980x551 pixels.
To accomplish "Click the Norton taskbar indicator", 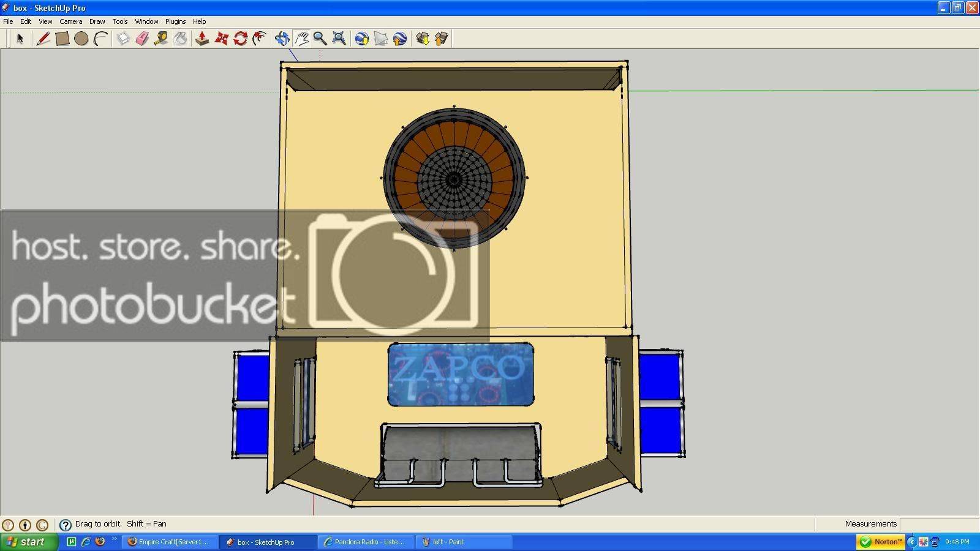I will [881, 542].
